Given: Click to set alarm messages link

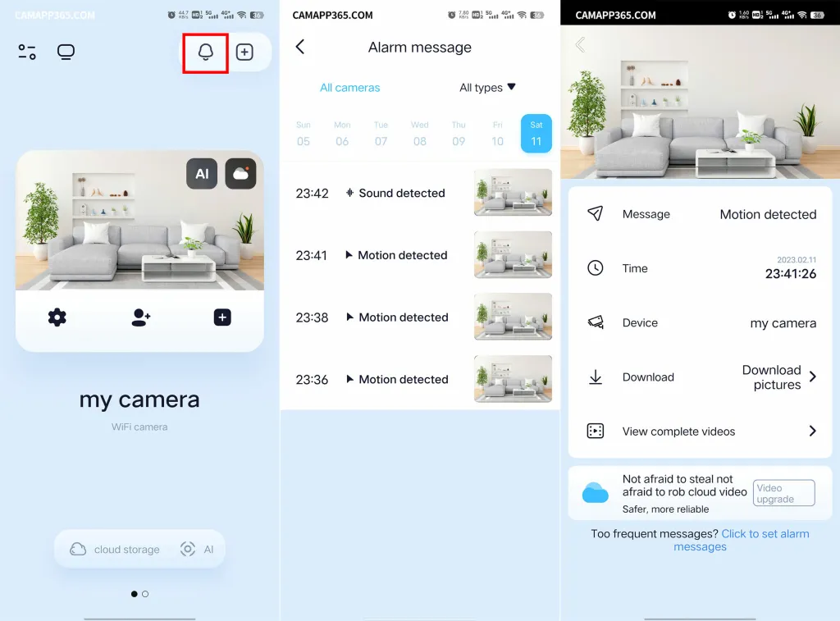Looking at the screenshot, I should tap(742, 540).
